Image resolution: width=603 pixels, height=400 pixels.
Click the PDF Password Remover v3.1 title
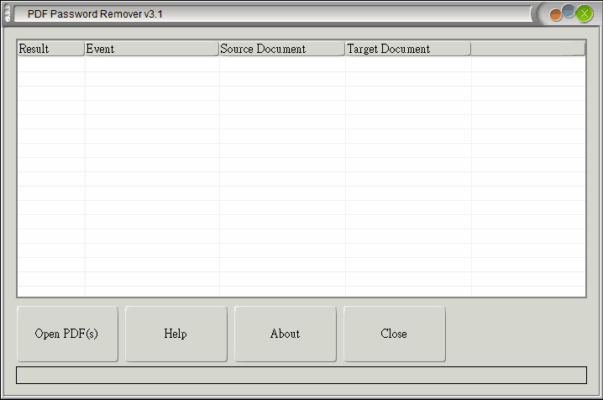pos(95,14)
